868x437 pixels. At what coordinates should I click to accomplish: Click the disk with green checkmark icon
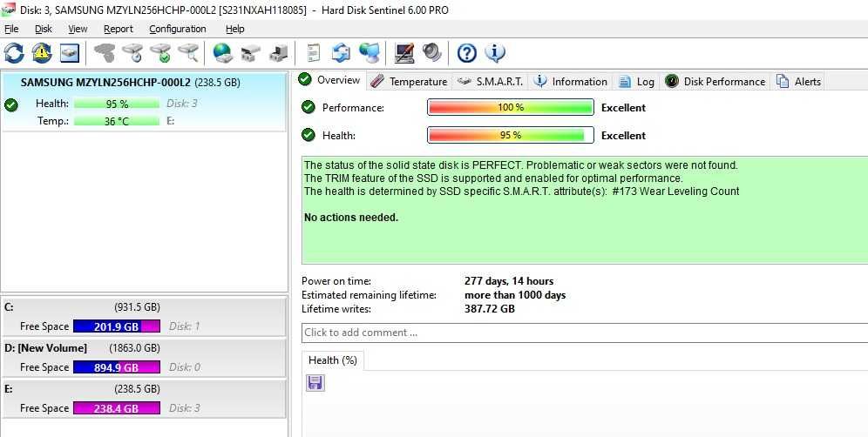click(x=160, y=53)
